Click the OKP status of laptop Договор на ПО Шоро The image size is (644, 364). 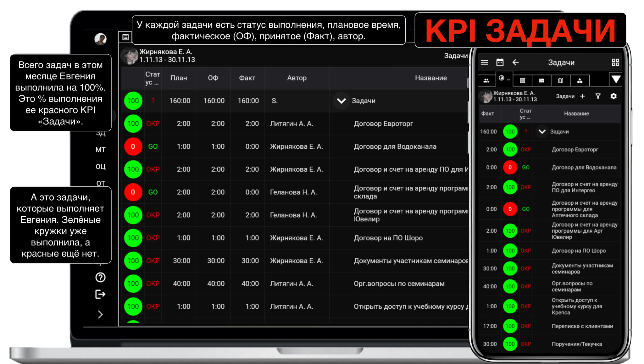point(153,238)
